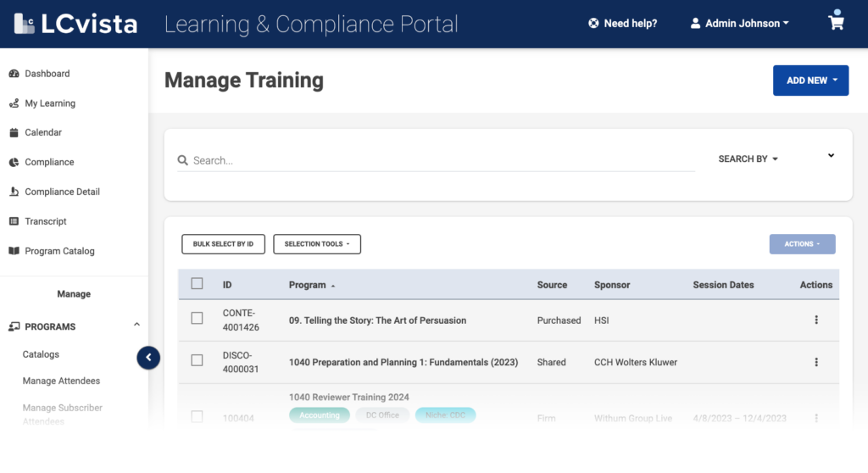Open the Selection Tools dropdown

(317, 244)
